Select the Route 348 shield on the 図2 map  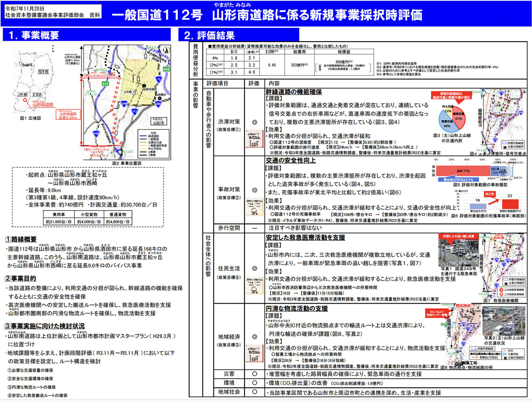point(124,103)
